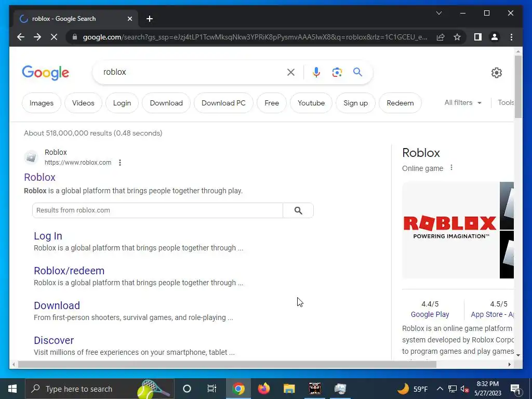Submit search with magnifying glass icon
This screenshot has width=532, height=399.
pyautogui.click(x=357, y=72)
